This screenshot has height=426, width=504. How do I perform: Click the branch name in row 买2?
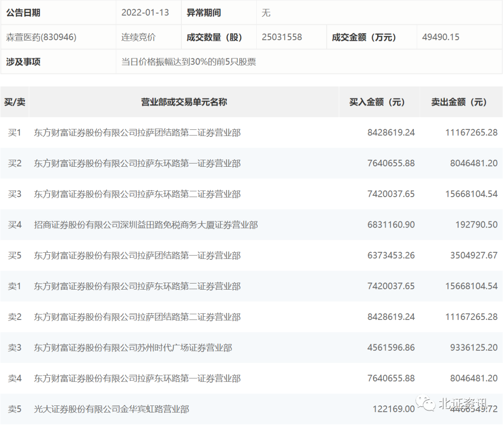[137, 163]
